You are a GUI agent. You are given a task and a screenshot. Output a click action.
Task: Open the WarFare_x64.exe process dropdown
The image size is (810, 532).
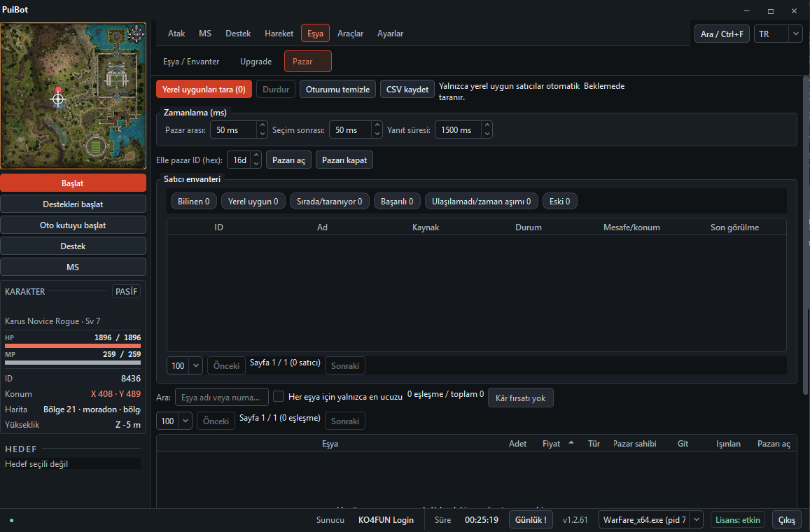[x=651, y=519]
